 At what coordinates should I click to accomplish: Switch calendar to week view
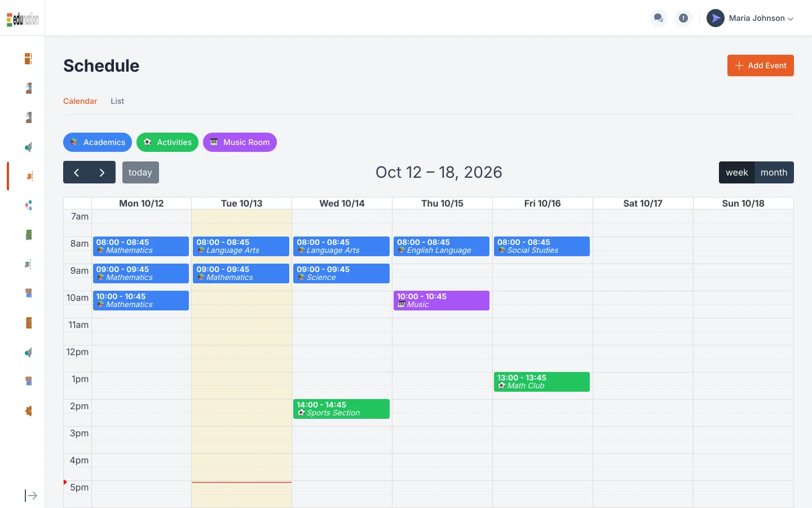pos(736,172)
